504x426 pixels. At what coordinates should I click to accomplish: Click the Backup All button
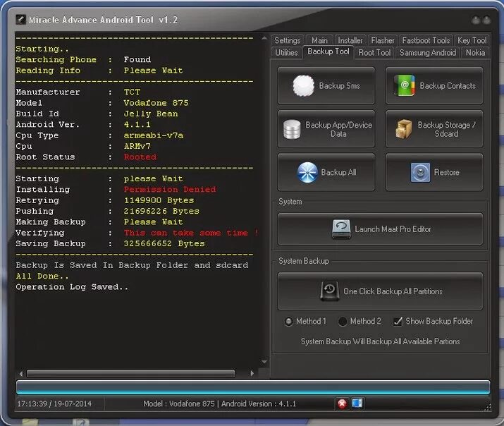[x=326, y=172]
